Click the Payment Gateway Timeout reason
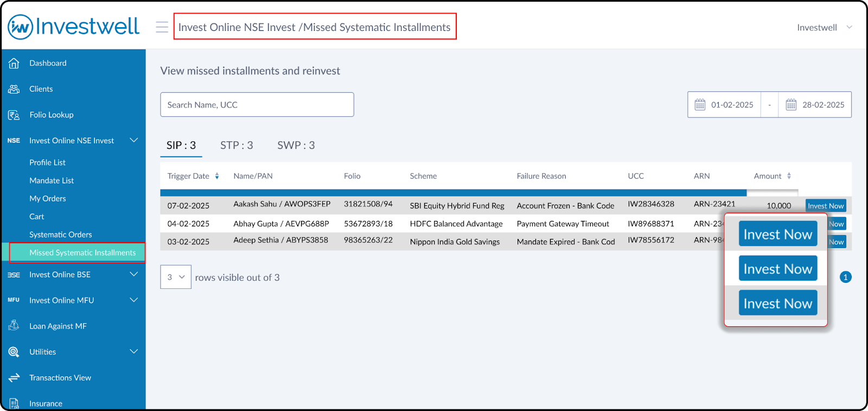The width and height of the screenshot is (868, 411). [563, 224]
